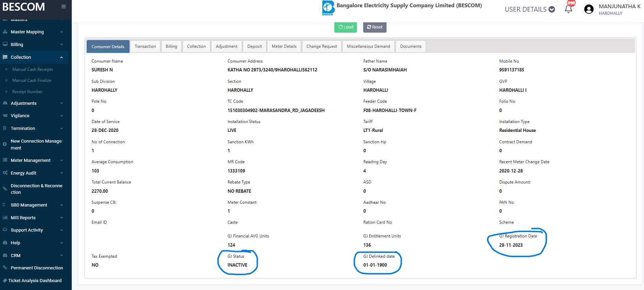Open Manual Cash Finalize submenu
Viewport: 644px width, 290px height.
(x=32, y=80)
